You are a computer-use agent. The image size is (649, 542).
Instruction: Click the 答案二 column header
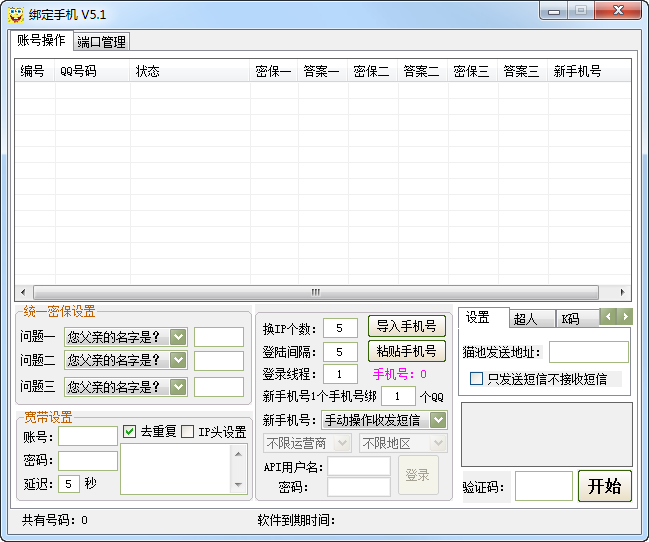[423, 71]
